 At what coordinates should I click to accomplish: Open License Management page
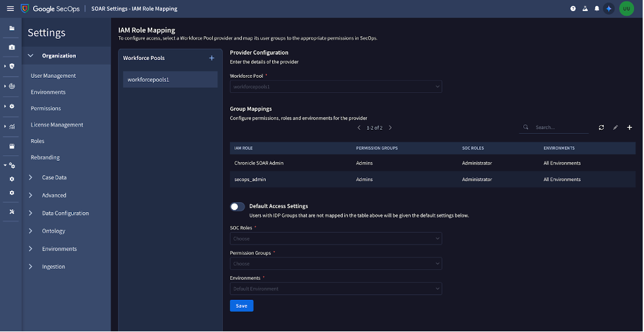click(57, 124)
